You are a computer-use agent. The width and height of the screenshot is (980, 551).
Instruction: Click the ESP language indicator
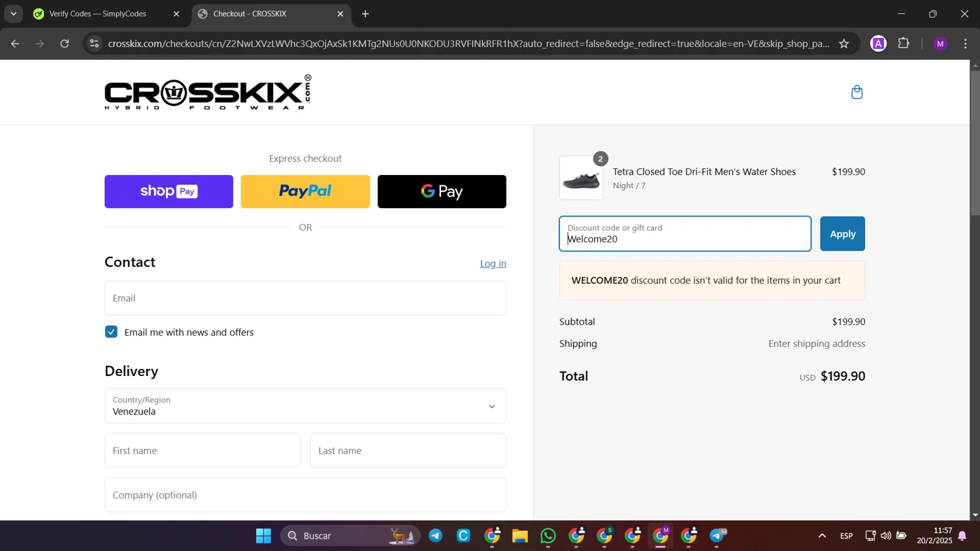(x=847, y=536)
